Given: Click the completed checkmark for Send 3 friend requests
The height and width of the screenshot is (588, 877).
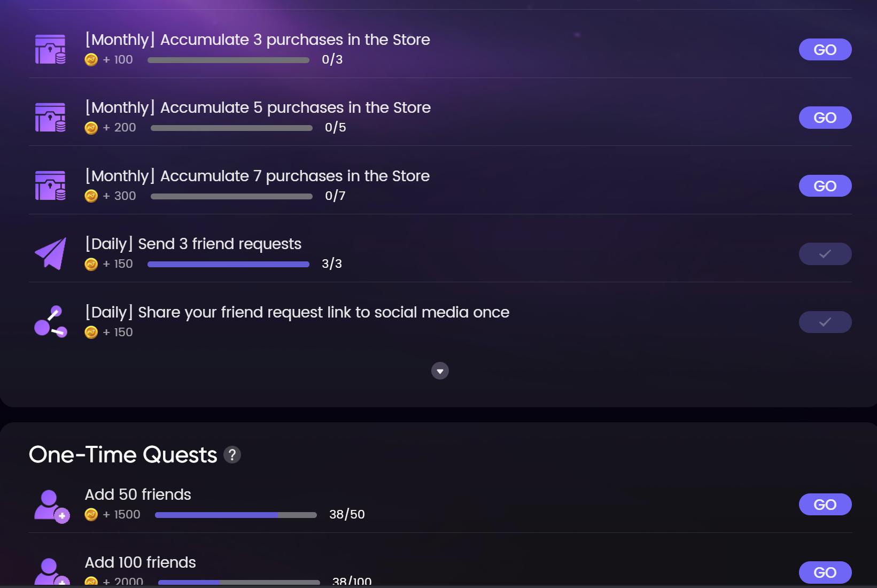Looking at the screenshot, I should [x=825, y=254].
